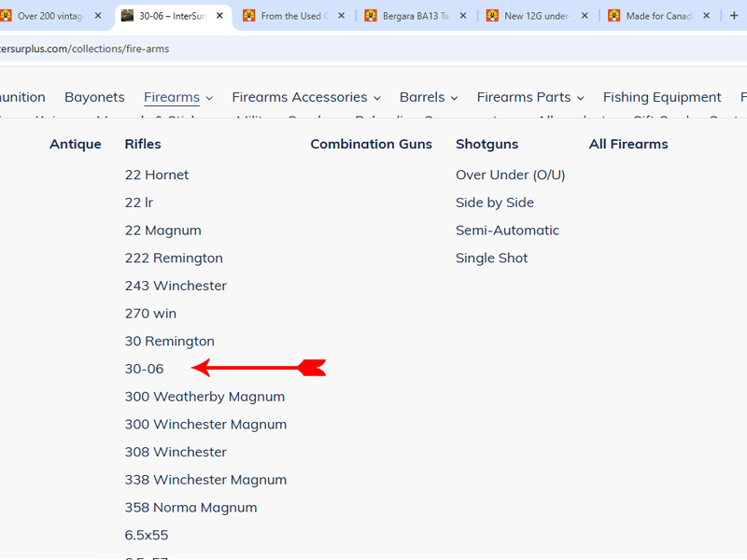Select the 243 Winchester link
The width and height of the screenshot is (747, 560).
tap(176, 286)
